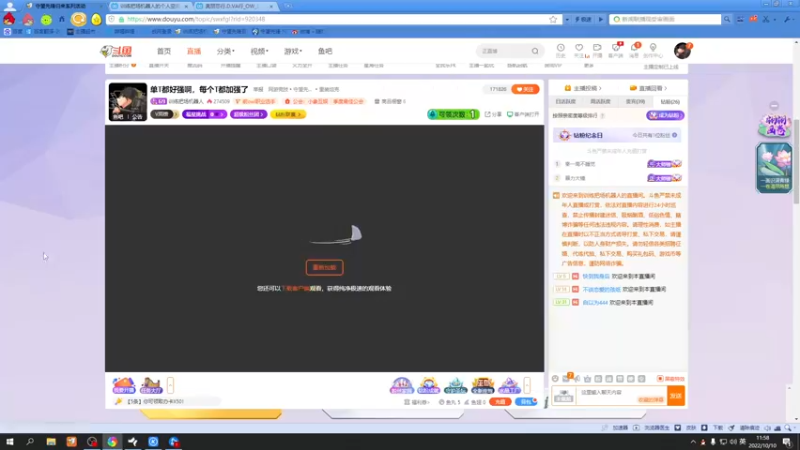The image size is (800, 450).
Task: Click the red recharge button
Action: pos(500,402)
